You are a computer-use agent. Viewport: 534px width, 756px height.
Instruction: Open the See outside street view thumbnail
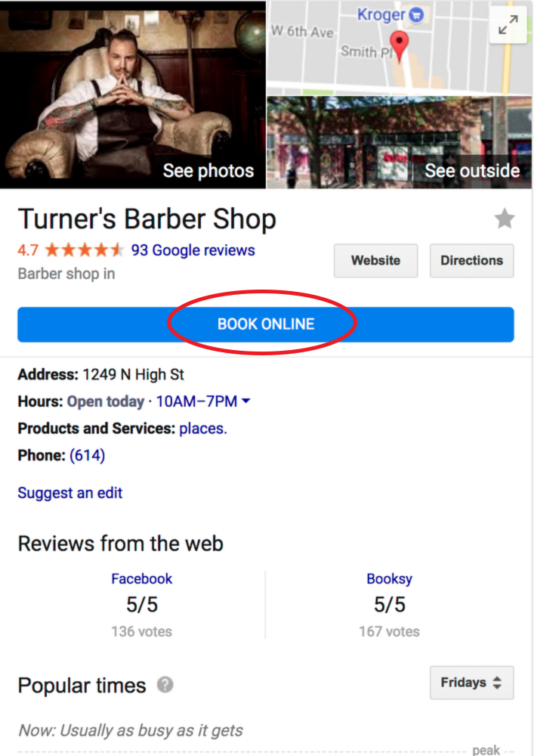tap(400, 142)
